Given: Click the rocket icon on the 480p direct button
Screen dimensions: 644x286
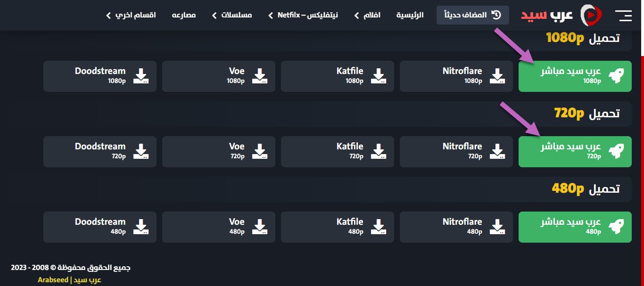Looking at the screenshot, I should pyautogui.click(x=616, y=227).
